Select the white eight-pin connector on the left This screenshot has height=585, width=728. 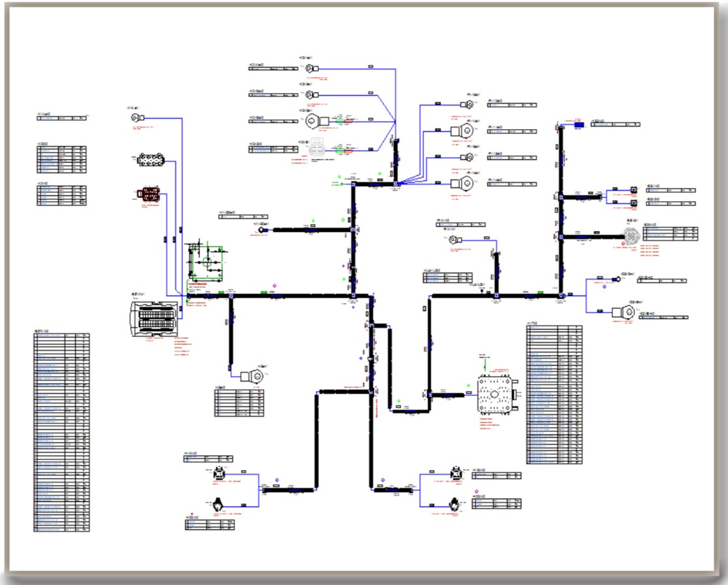point(150,159)
